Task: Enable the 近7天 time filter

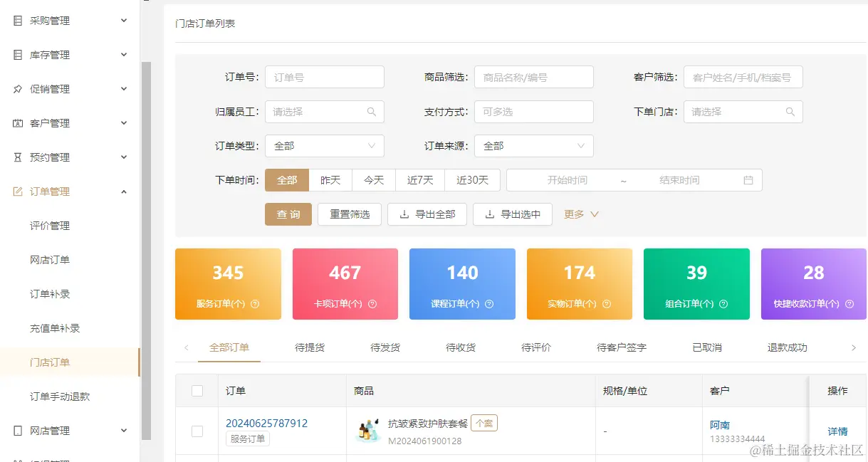Action: 419,180
